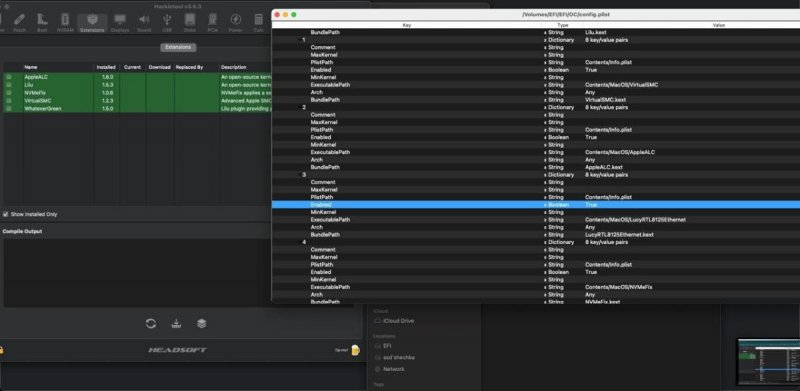Click value Lilu.kext in top plist row
This screenshot has height=391, width=800.
click(596, 32)
